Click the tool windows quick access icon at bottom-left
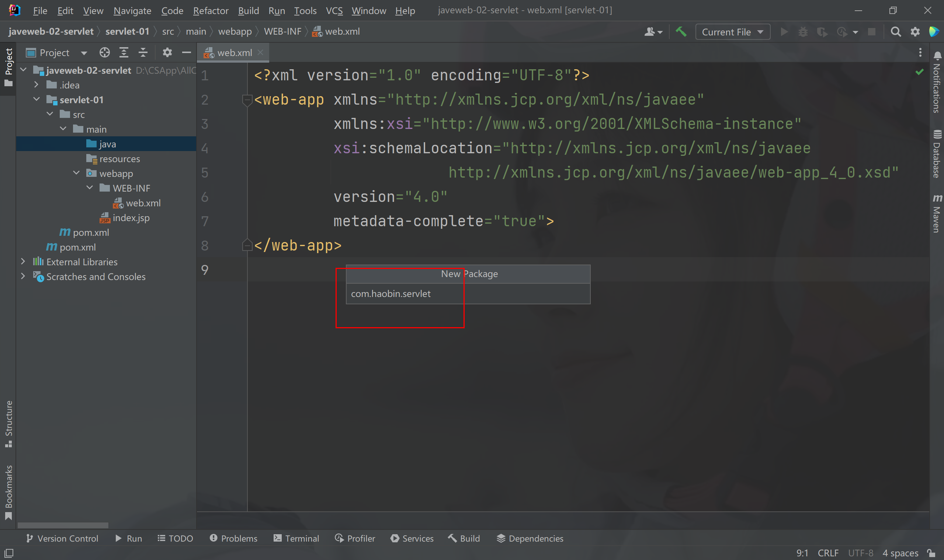Image resolution: width=944 pixels, height=560 pixels. pos(9,553)
